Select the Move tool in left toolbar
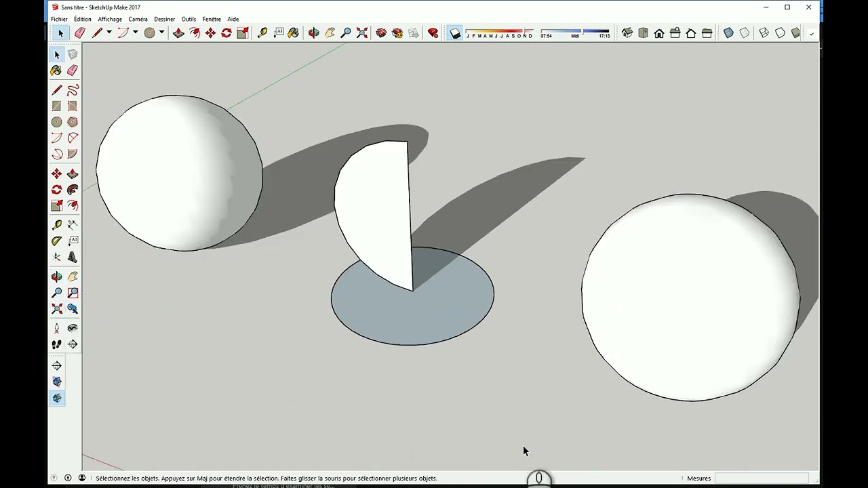This screenshot has height=488, width=868. point(56,174)
